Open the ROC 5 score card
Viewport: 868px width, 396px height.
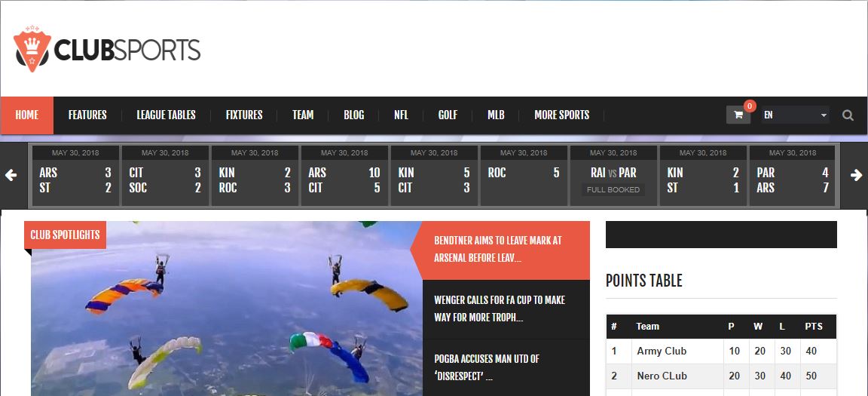point(524,176)
